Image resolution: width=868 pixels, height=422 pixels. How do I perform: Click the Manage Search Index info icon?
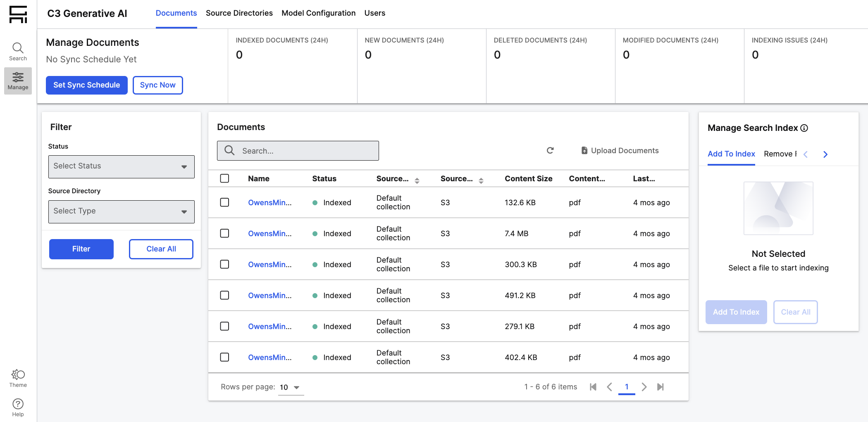coord(804,128)
